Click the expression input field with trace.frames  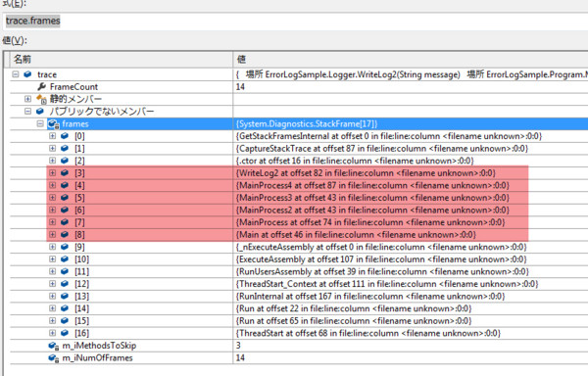pyautogui.click(x=296, y=21)
